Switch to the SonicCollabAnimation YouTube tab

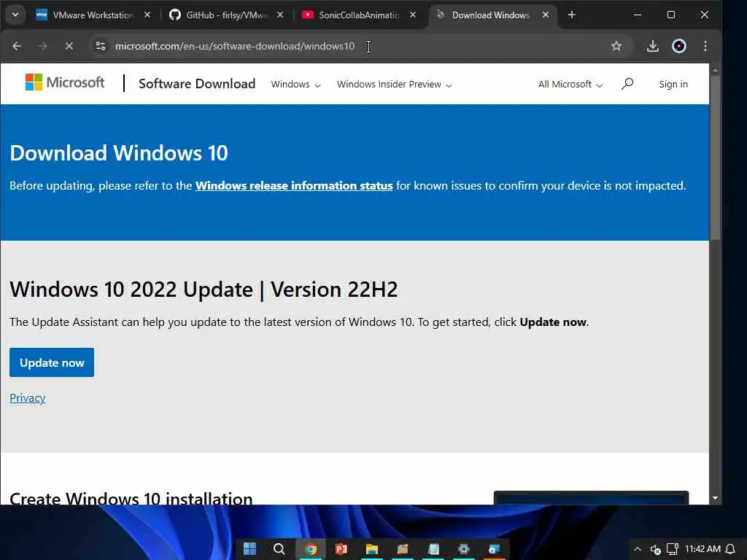coord(359,15)
